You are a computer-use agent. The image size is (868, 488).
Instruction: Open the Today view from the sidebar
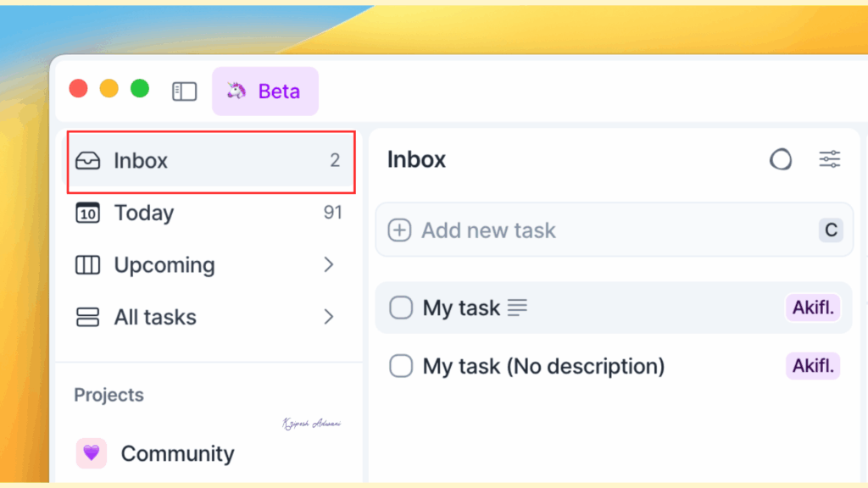point(144,213)
